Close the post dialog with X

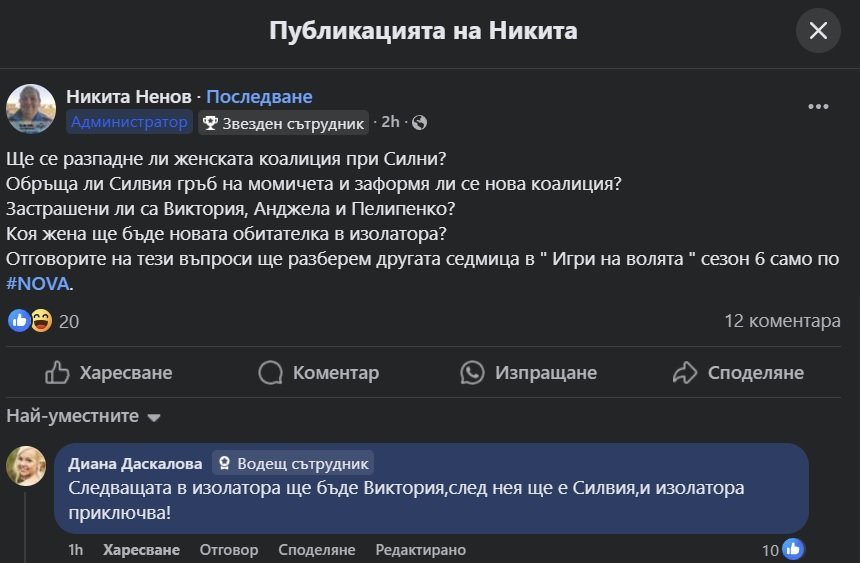[818, 31]
